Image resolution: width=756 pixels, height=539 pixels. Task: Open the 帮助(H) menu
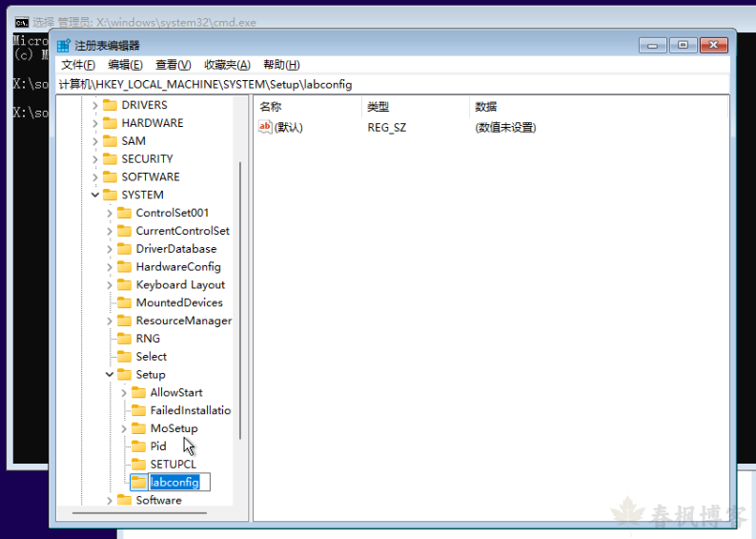pyautogui.click(x=281, y=65)
